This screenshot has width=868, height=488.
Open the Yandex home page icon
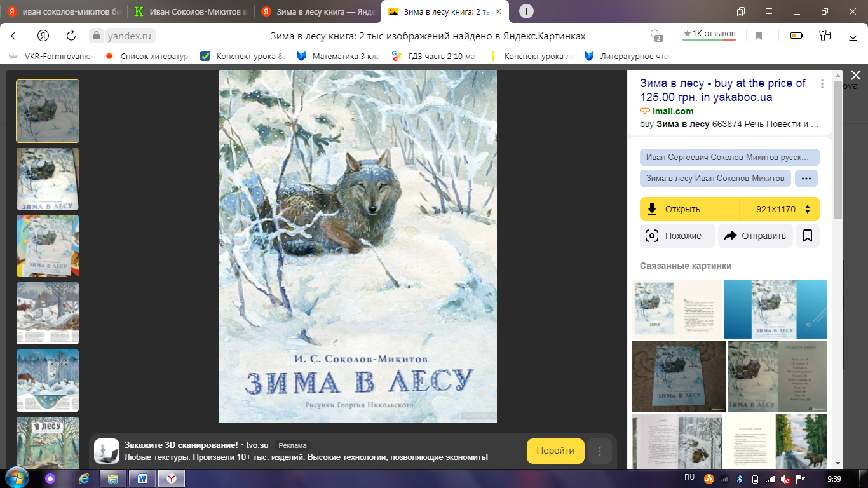pos(43,36)
